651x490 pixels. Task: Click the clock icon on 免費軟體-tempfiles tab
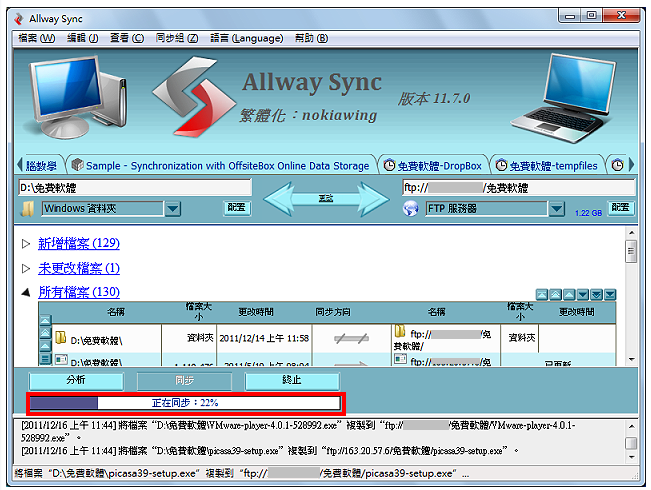click(x=501, y=165)
